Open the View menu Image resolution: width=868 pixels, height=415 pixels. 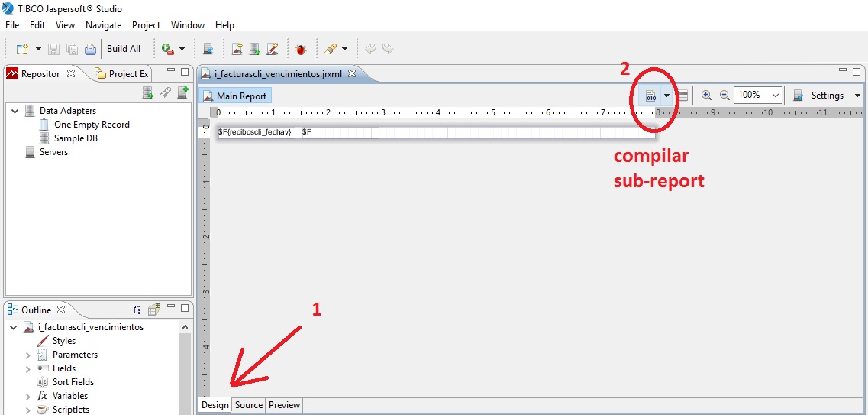(x=65, y=25)
